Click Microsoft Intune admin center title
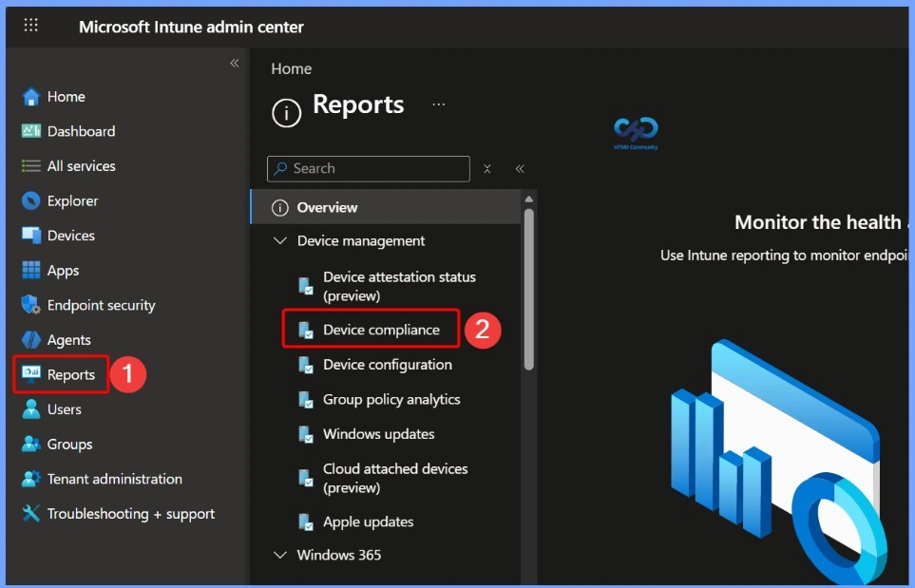 pyautogui.click(x=191, y=27)
